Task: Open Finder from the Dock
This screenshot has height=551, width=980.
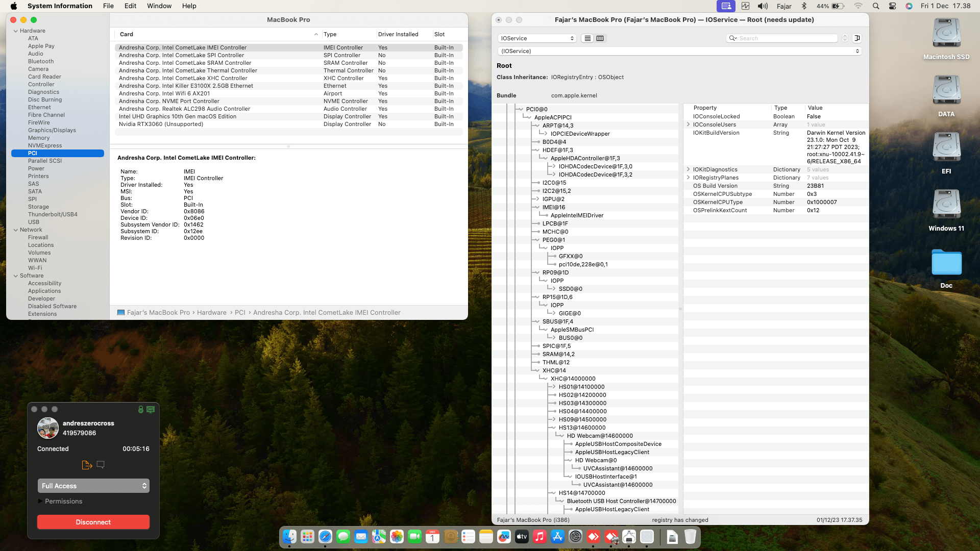Action: [289, 537]
